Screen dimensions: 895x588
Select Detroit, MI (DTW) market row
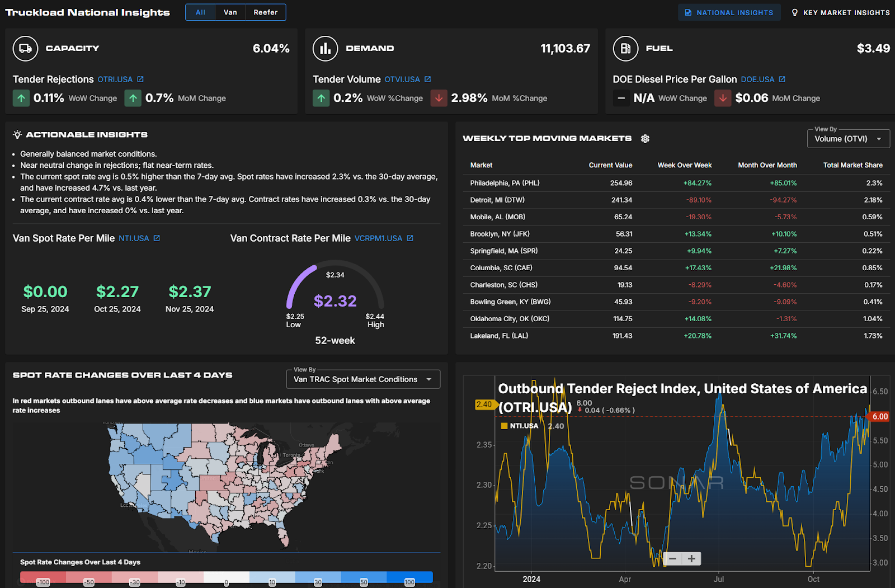point(676,200)
